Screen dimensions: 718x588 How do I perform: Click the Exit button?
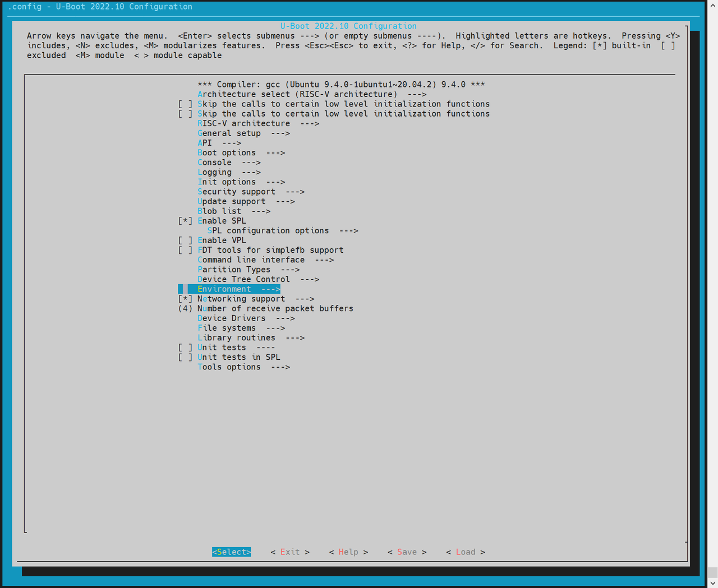pos(290,552)
